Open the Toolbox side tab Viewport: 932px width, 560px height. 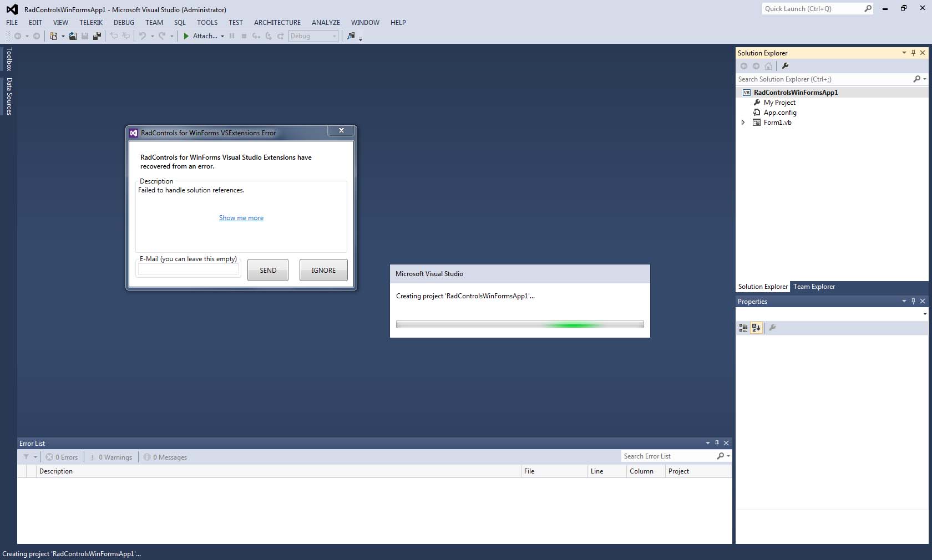(x=9, y=59)
